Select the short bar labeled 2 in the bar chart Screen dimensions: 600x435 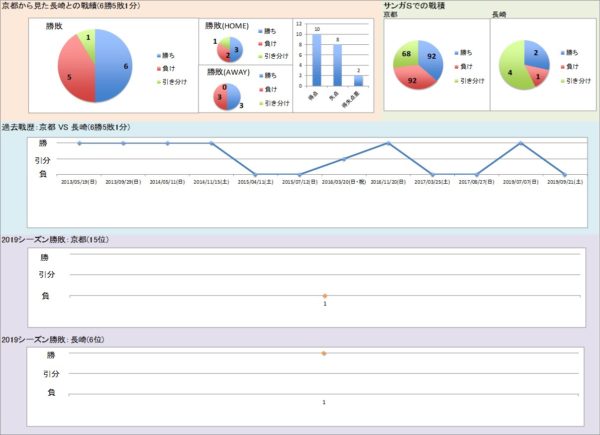[358, 81]
